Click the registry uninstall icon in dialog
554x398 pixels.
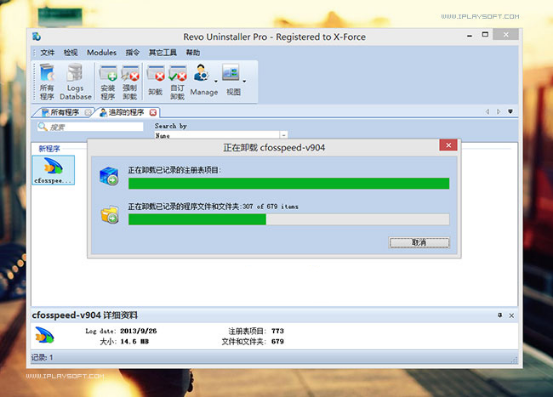coord(109,176)
